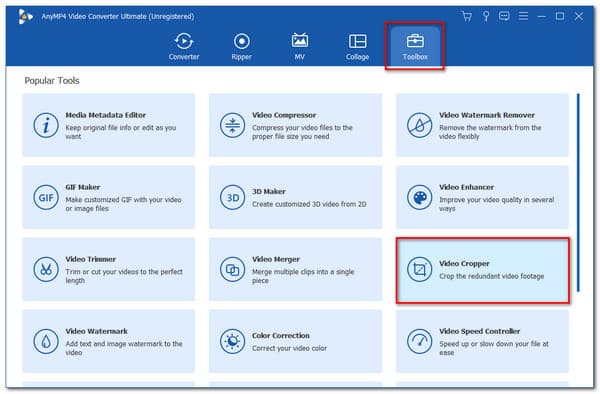Click the shopping cart icon

click(x=467, y=16)
